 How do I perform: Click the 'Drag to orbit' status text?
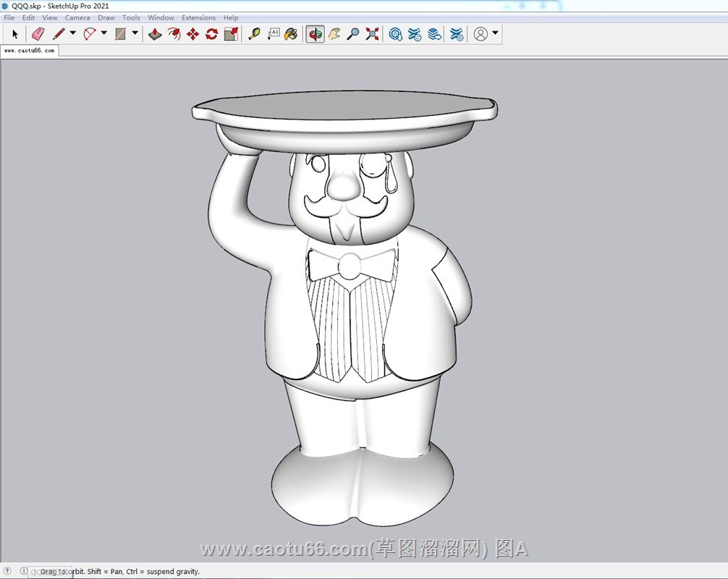[x=120, y=572]
